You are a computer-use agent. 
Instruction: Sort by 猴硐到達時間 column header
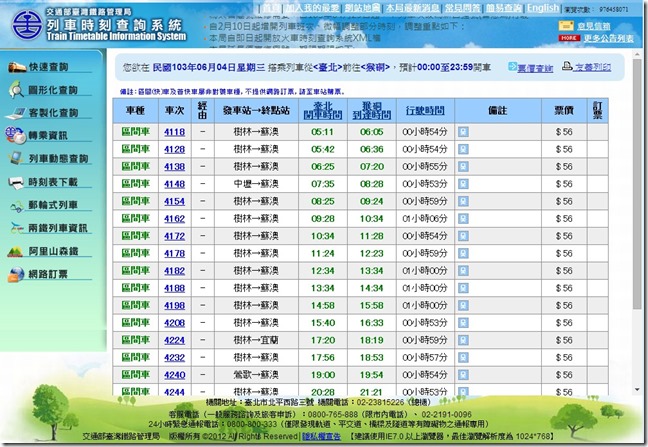[x=372, y=110]
